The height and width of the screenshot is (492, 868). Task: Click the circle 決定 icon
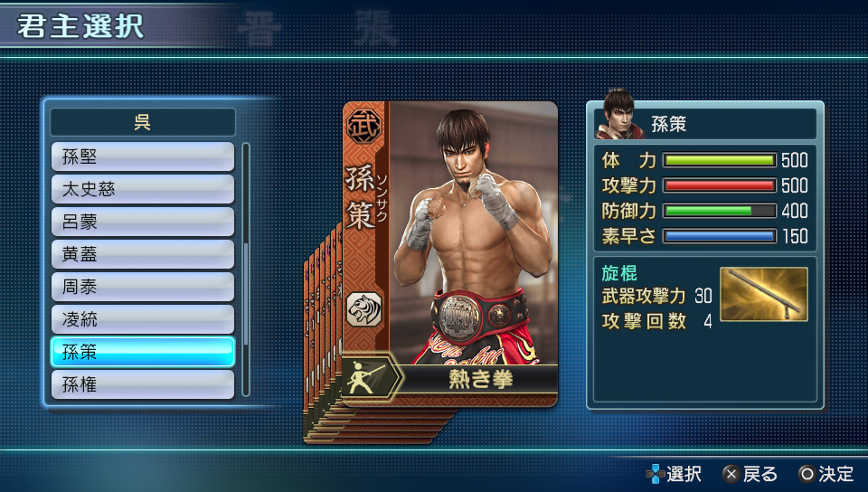tap(807, 474)
